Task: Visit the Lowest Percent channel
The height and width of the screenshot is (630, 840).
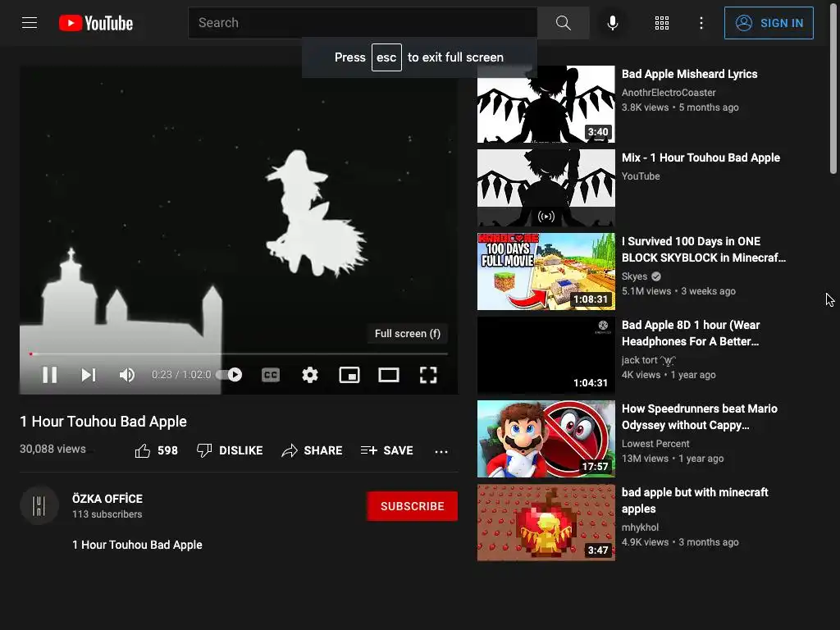Action: pos(655,444)
